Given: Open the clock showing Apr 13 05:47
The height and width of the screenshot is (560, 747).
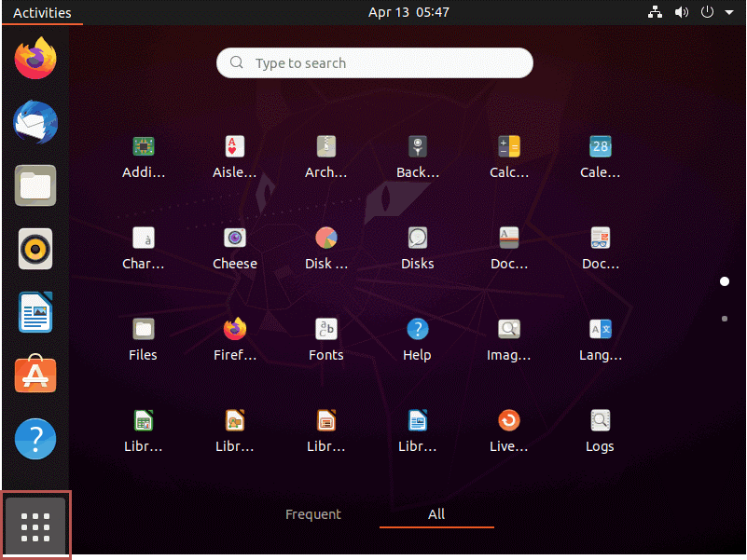Looking at the screenshot, I should (x=408, y=12).
